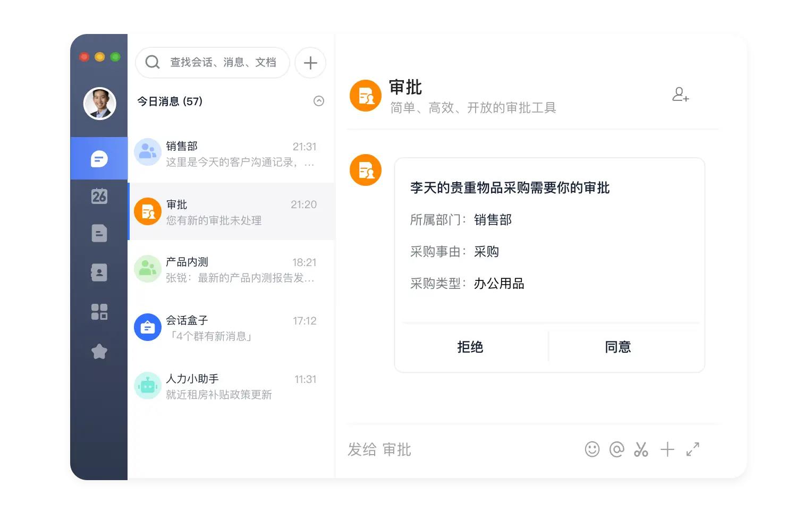This screenshot has height=512, width=812.
Task: Click the yellow minimize window button
Action: point(99,57)
